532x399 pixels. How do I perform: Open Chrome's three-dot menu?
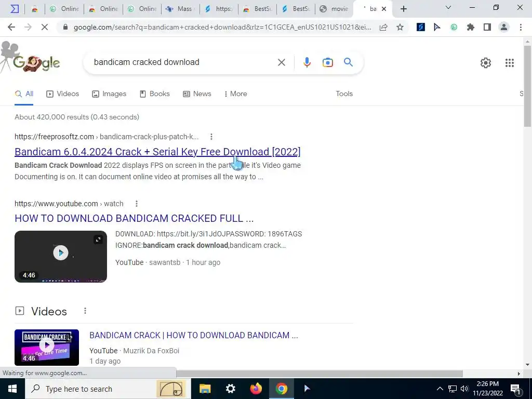coord(521,27)
